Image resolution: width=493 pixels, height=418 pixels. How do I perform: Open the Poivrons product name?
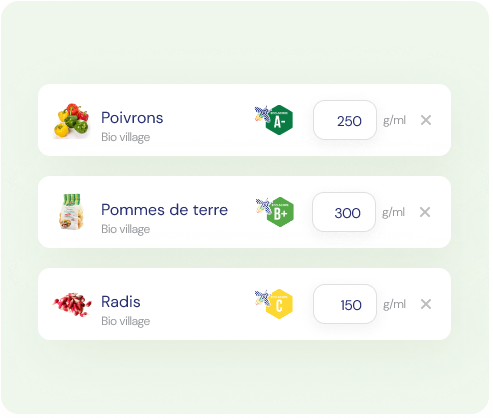coord(132,118)
